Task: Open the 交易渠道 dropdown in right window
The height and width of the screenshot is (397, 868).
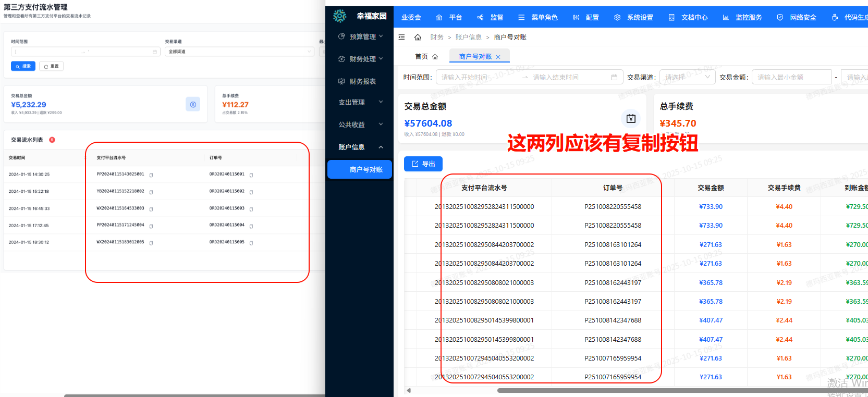Action: [687, 77]
